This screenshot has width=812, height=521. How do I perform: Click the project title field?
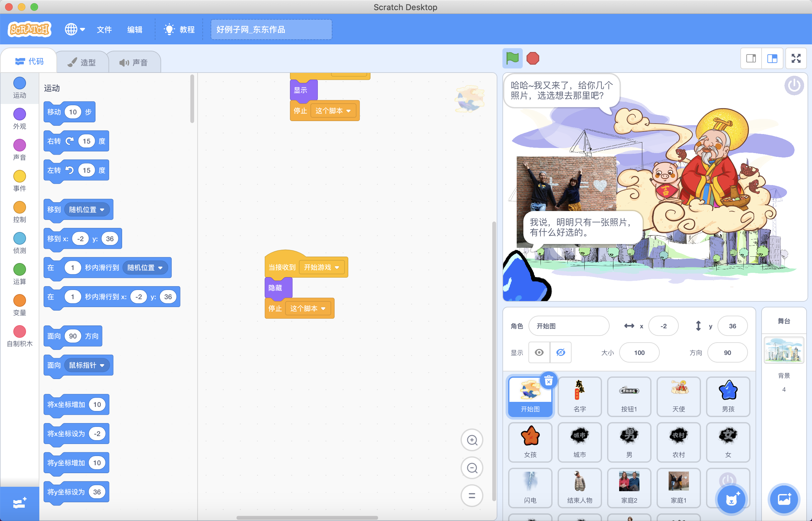(x=271, y=29)
